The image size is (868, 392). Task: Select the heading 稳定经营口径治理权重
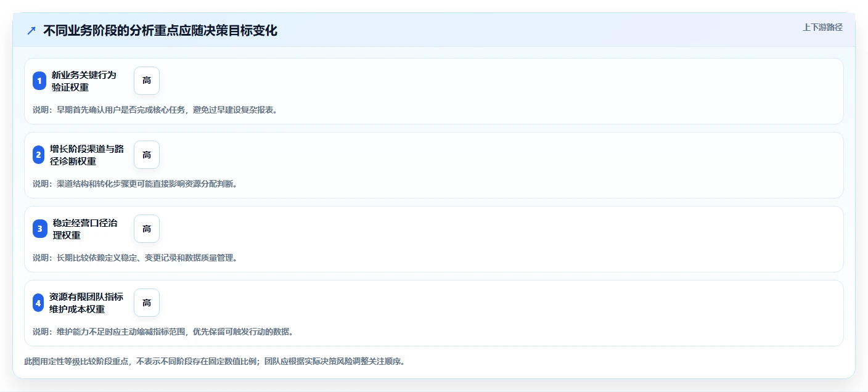pos(85,229)
